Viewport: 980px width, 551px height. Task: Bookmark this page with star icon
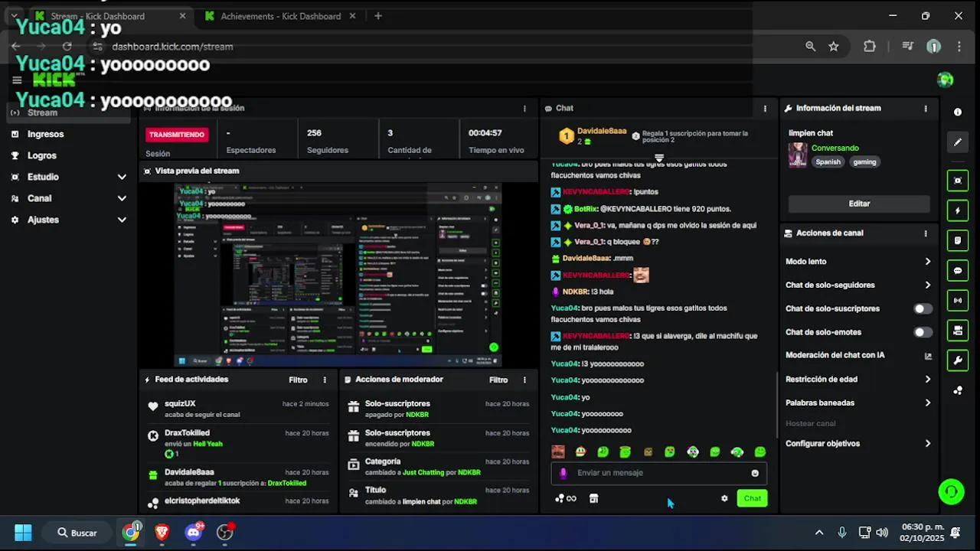click(834, 47)
